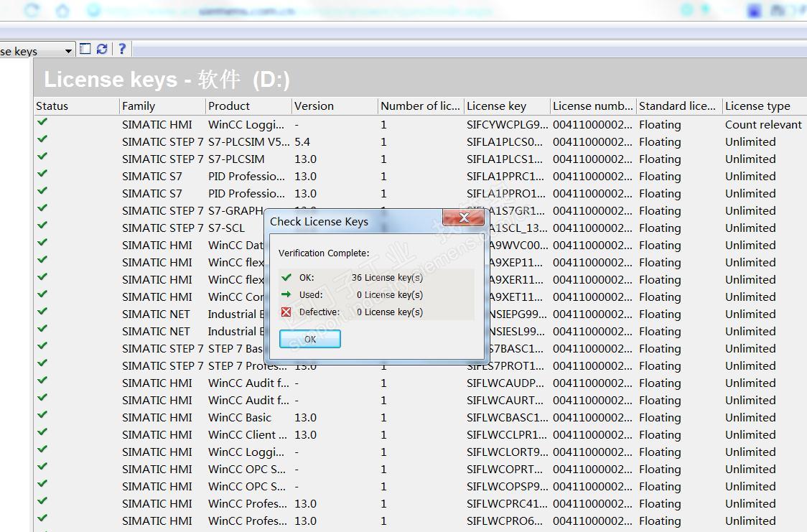Select license key A9WVC00...
This screenshot has height=532, width=807.
[519, 246]
